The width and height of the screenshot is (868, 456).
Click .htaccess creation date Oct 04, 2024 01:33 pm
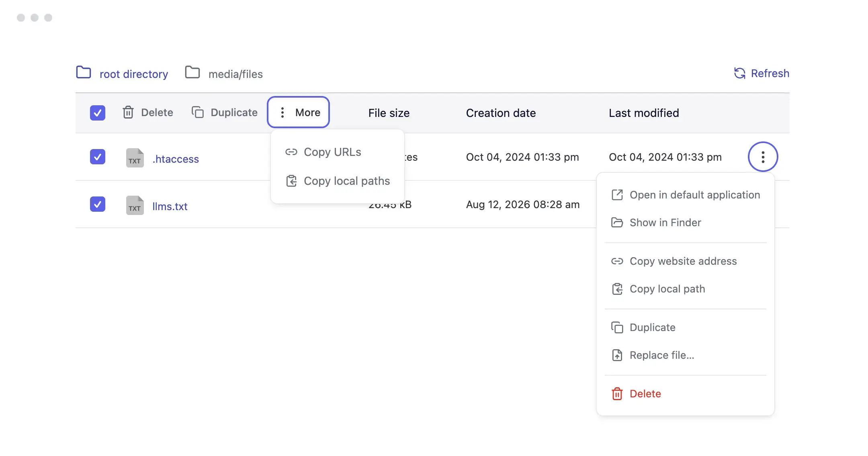pyautogui.click(x=522, y=157)
